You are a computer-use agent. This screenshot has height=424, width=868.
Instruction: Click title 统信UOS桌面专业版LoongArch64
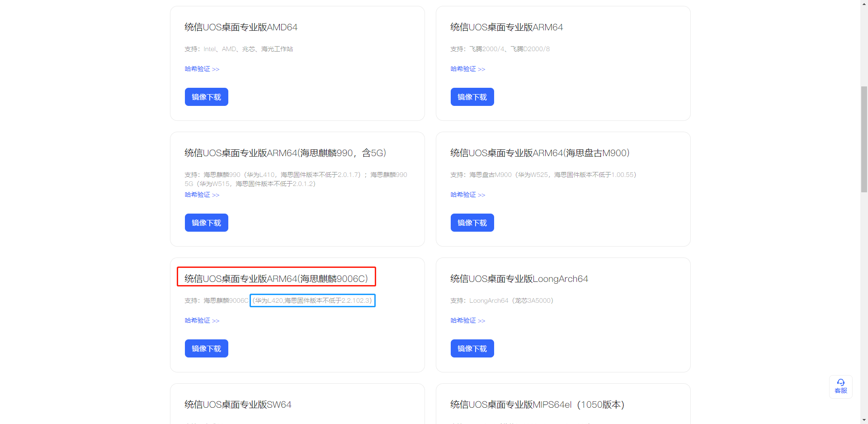[519, 279]
